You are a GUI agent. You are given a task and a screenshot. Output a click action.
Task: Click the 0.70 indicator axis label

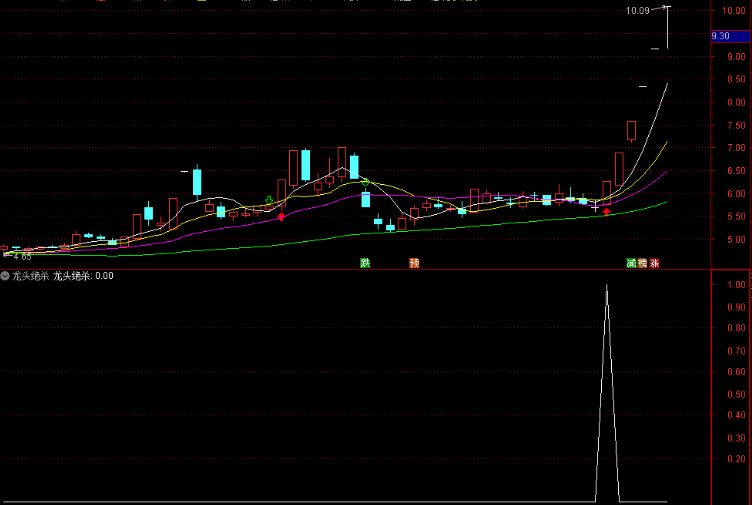pyautogui.click(x=736, y=351)
